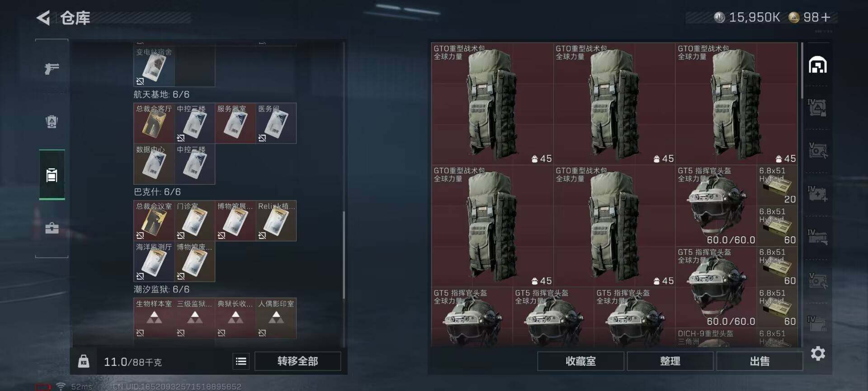Viewport: 868px width, 391px height.
Task: Open the medical case category icon
Action: point(52,228)
